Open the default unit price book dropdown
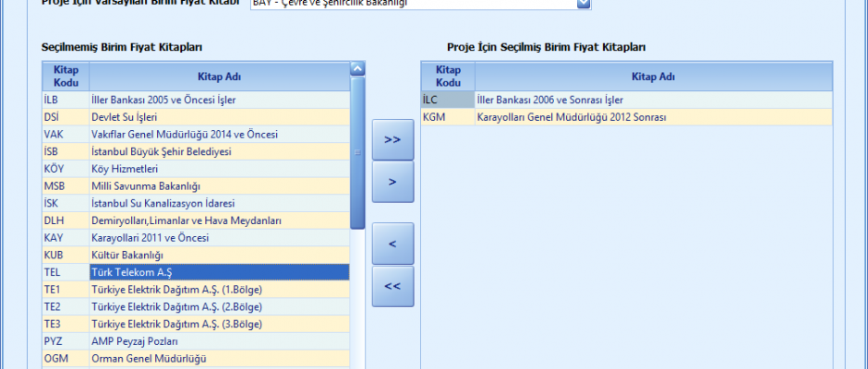 point(583,4)
